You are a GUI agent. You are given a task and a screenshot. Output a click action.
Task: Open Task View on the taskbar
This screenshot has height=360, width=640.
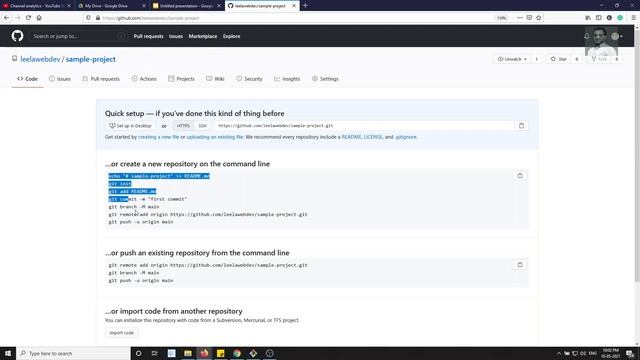point(155,353)
